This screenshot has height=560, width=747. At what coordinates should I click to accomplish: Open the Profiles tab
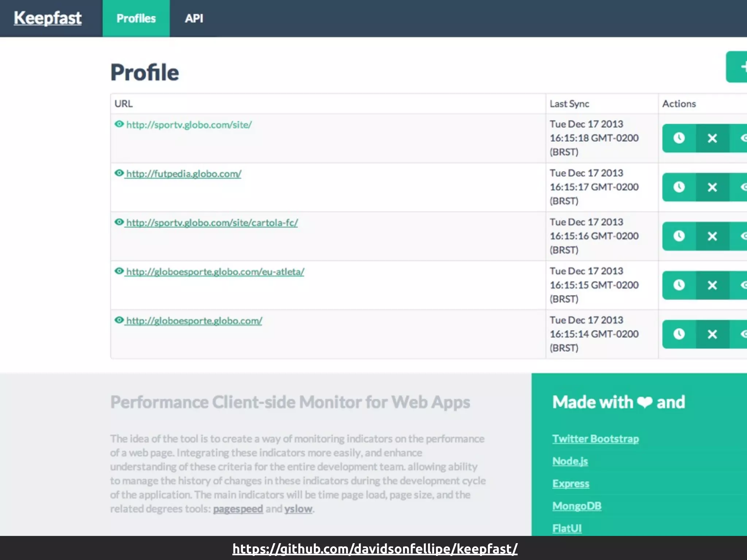click(x=136, y=19)
